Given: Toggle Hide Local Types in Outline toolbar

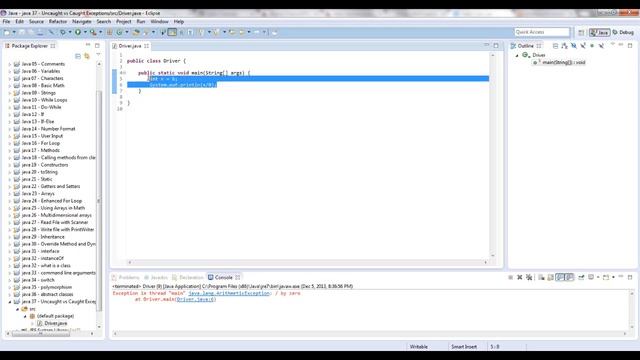Looking at the screenshot, I should 601,46.
